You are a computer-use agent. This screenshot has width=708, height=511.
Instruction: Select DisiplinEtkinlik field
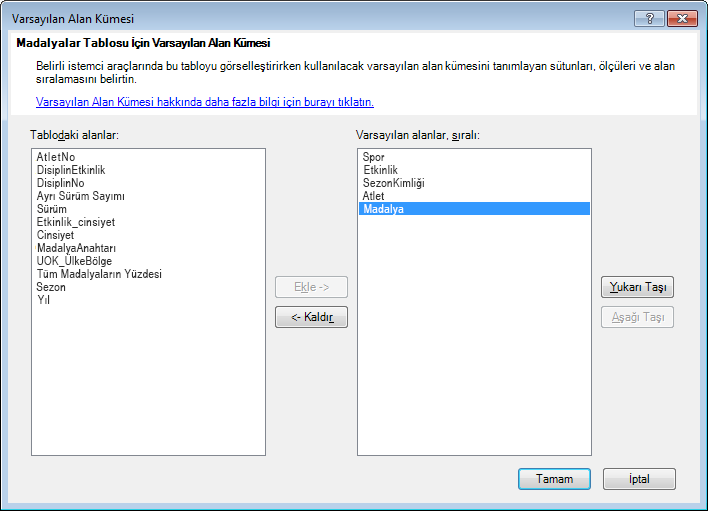pyautogui.click(x=71, y=170)
